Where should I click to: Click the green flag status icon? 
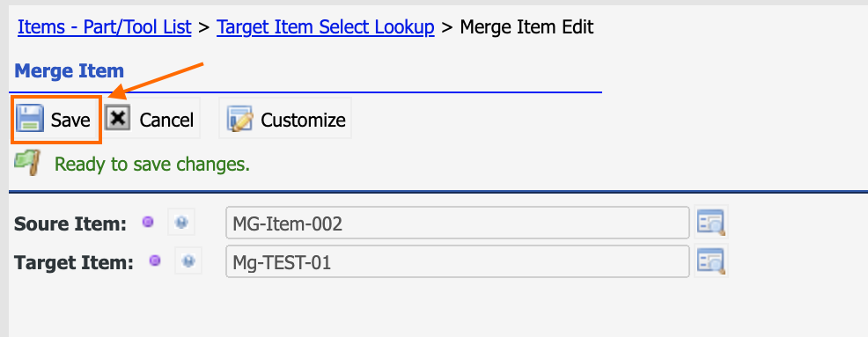(27, 164)
